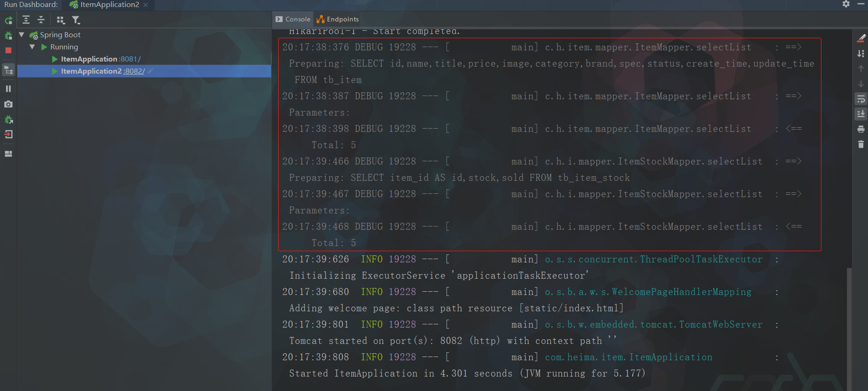Viewport: 868px width, 391px height.
Task: Switch to the Endpoints tab
Action: (x=338, y=19)
